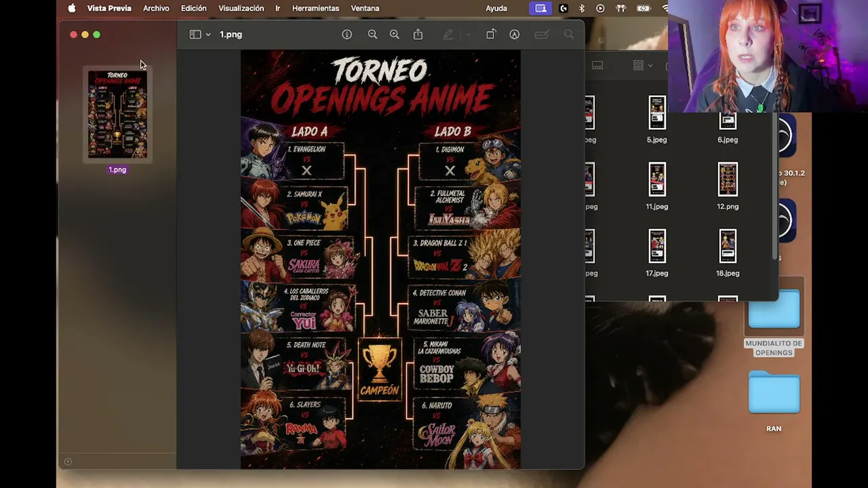868x488 pixels.
Task: Open the Visualización menu
Action: (x=241, y=8)
